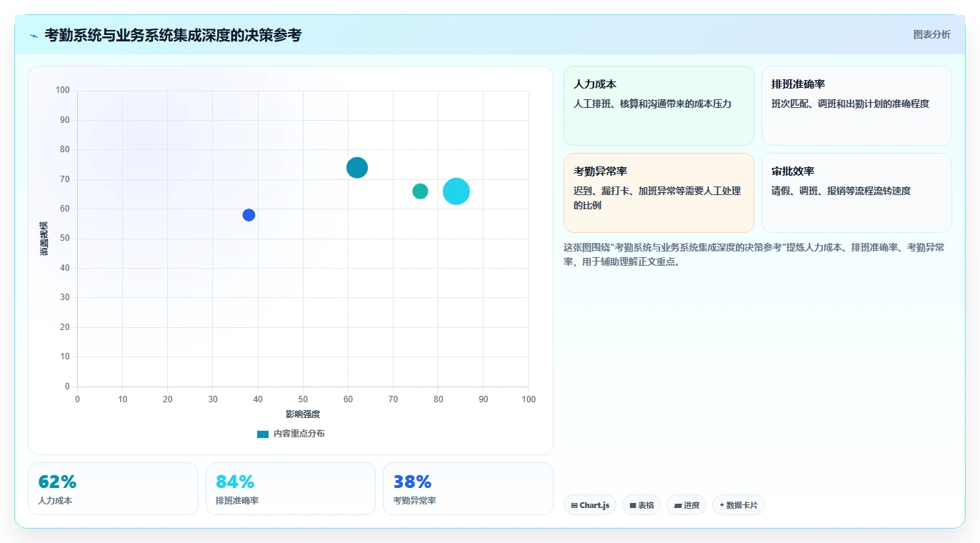Screen dimensions: 980x543
Task: Click the 62% 人力成本 stat card
Action: point(113,489)
